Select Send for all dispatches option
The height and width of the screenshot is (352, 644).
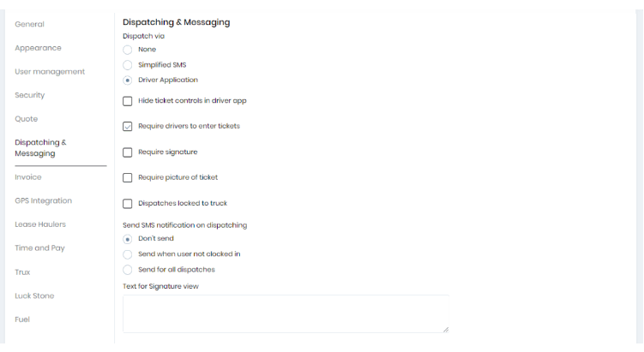point(128,270)
